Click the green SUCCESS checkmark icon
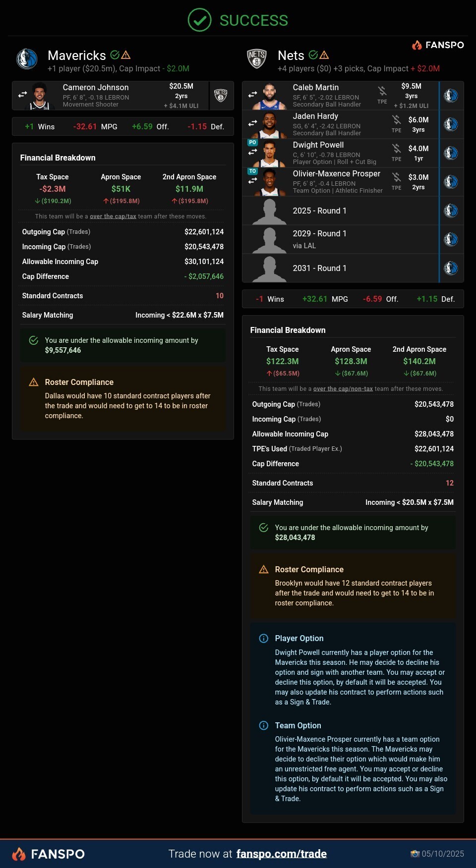The width and height of the screenshot is (476, 868). click(x=199, y=20)
